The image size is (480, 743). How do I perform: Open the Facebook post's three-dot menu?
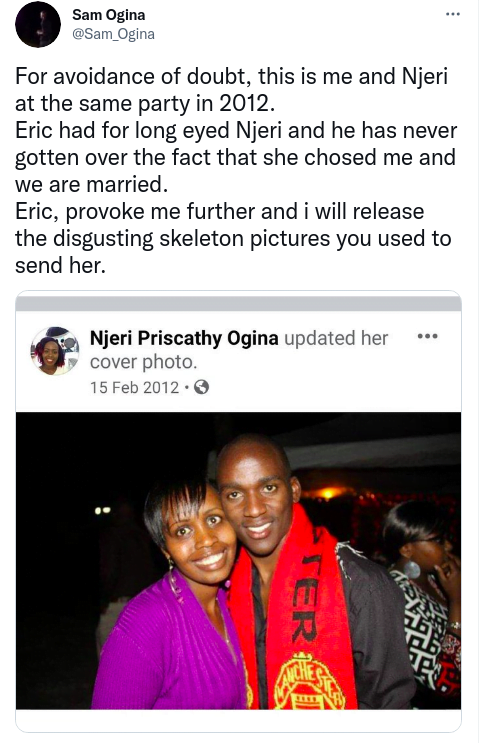[427, 336]
